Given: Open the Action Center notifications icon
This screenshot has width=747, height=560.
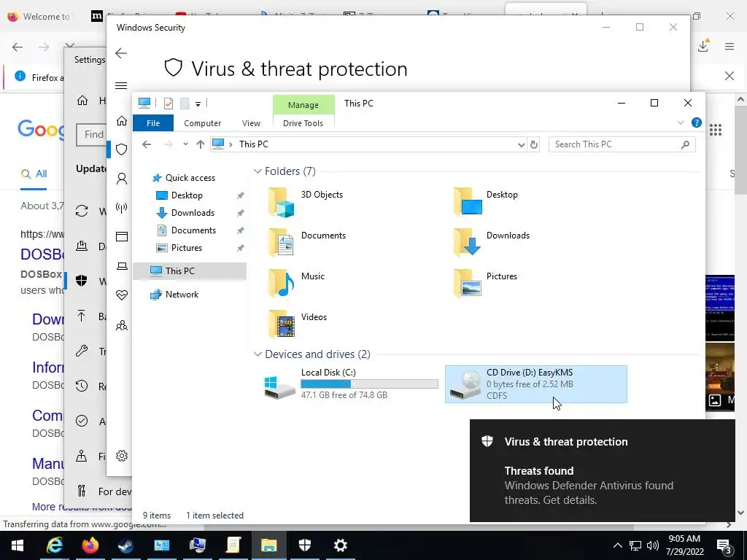Looking at the screenshot, I should coord(724,545).
